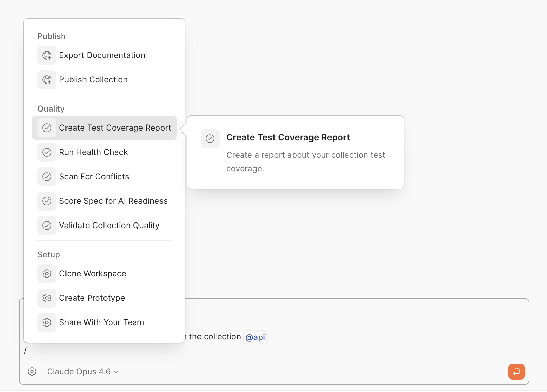Click the gear icon beside Share With Your Team

(47, 322)
